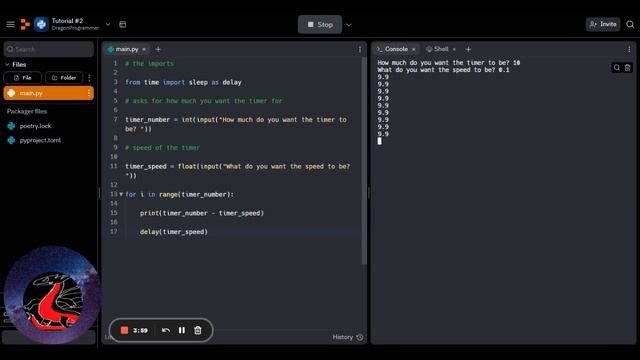
Task: Open the console pane options menu
Action: click(x=629, y=49)
